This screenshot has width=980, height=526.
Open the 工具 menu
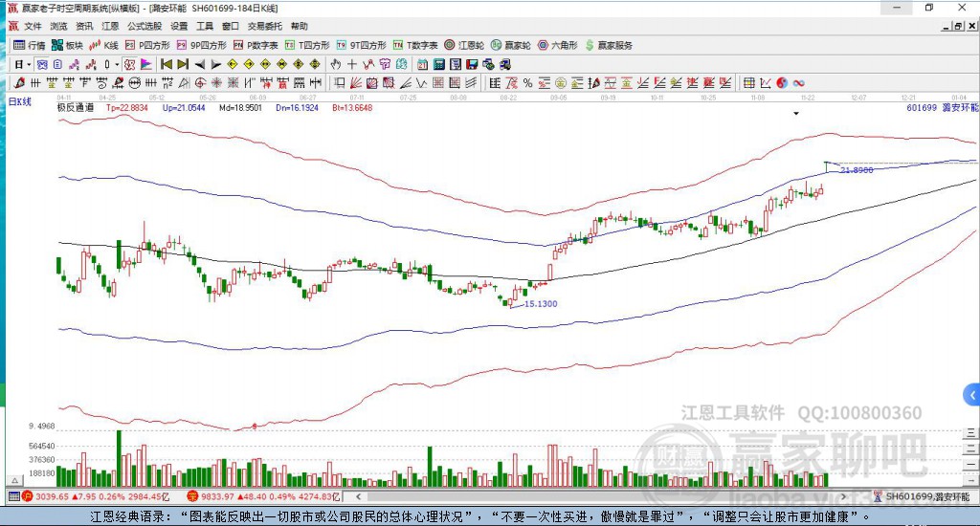[205, 26]
